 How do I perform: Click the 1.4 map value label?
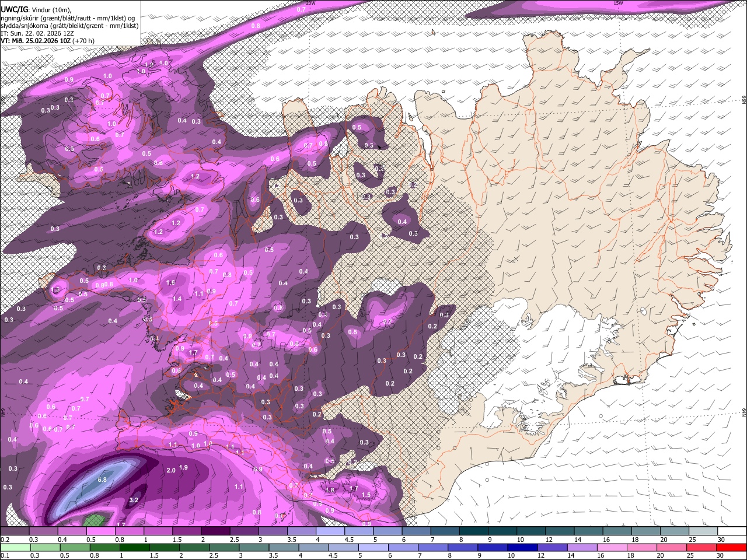[177, 299]
